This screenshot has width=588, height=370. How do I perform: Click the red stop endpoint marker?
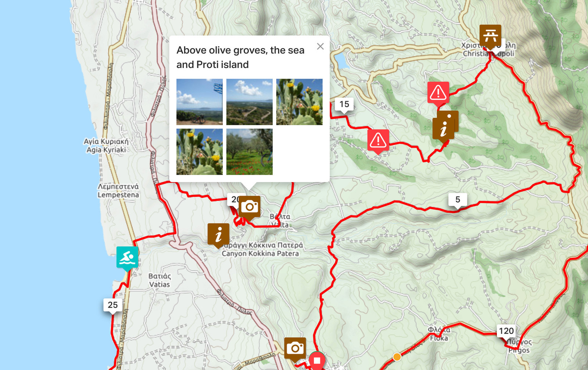point(317,360)
